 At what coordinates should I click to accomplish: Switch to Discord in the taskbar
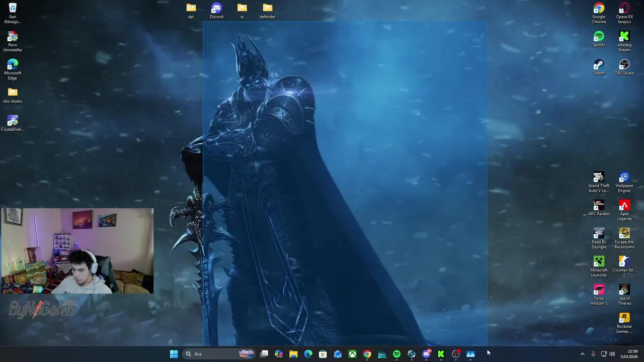(x=426, y=354)
